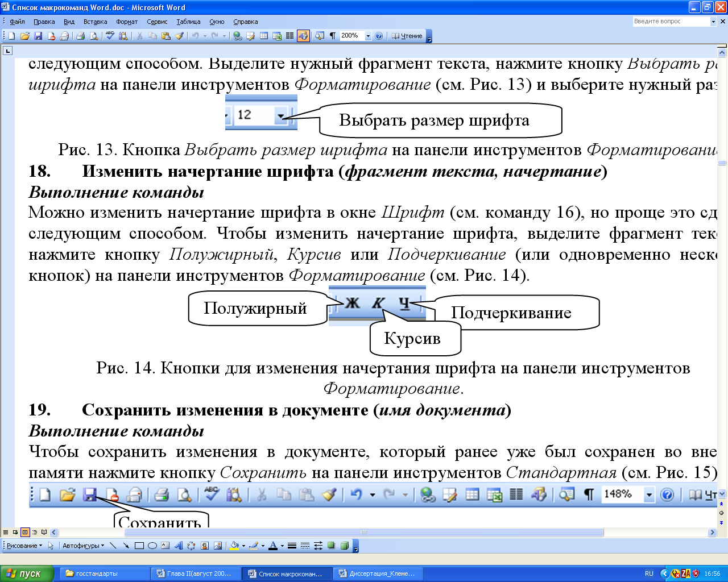Open Print Preview
Screen dimensions: 728x582
[x=94, y=36]
